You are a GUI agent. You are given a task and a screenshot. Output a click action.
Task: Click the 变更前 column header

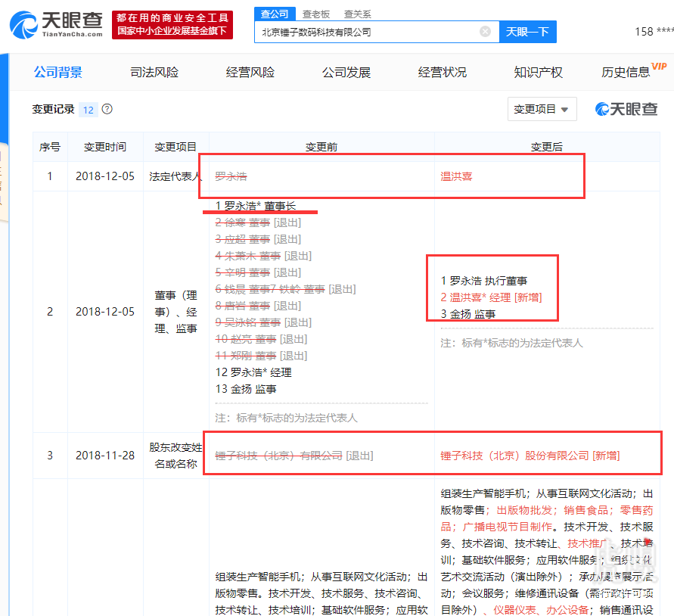(x=321, y=147)
